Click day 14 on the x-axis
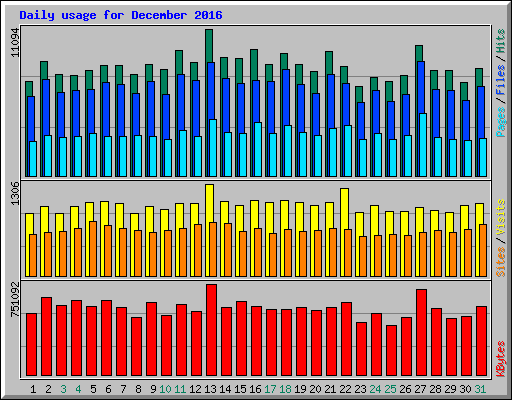The height and width of the screenshot is (400, 512). pyautogui.click(x=225, y=389)
